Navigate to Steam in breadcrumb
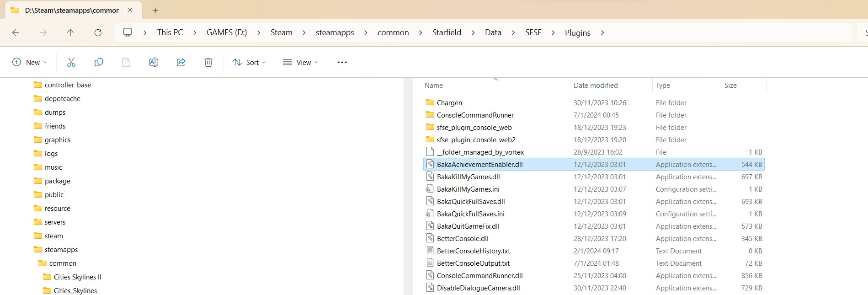The width and height of the screenshot is (868, 295). 281,32
